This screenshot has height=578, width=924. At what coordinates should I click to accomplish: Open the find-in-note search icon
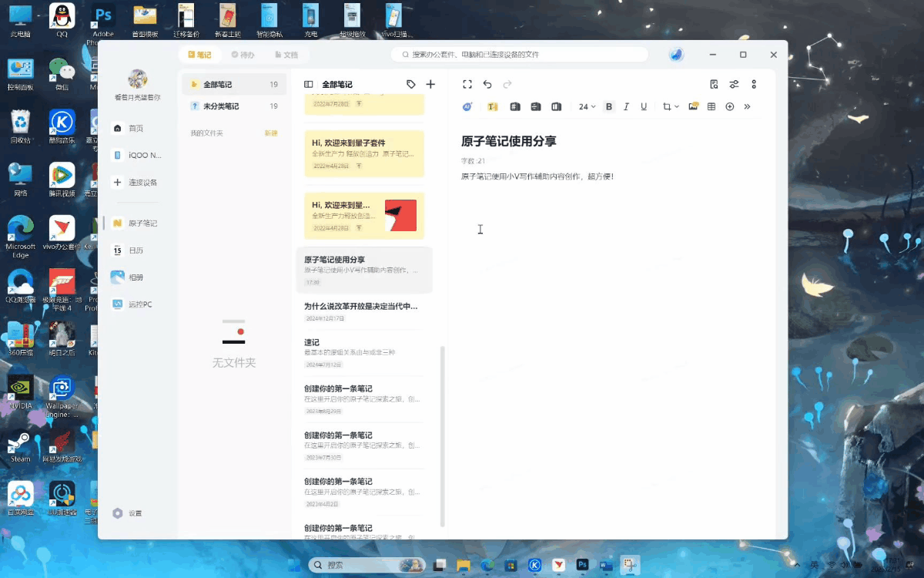coord(714,84)
